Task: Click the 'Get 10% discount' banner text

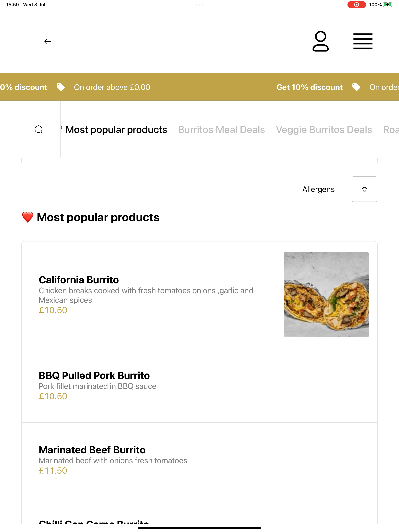Action: (309, 87)
